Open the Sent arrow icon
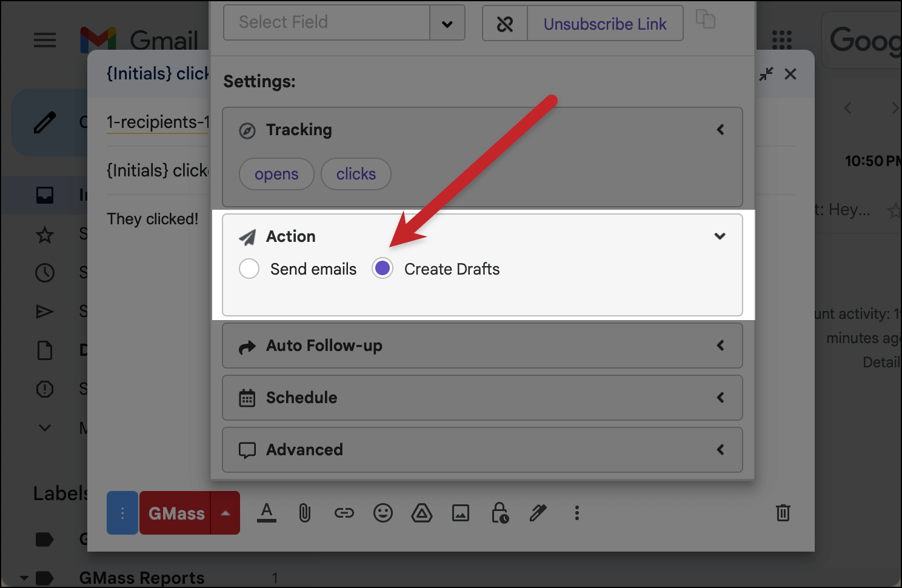 (x=45, y=312)
